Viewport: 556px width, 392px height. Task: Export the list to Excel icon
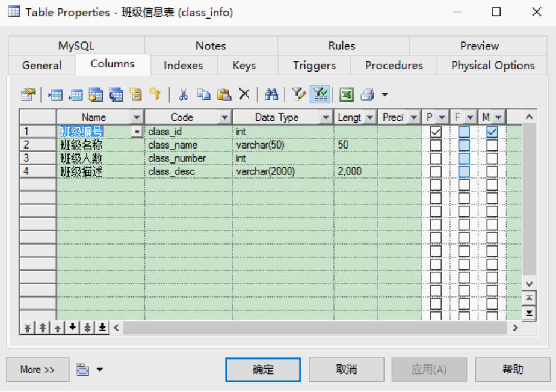point(347,94)
